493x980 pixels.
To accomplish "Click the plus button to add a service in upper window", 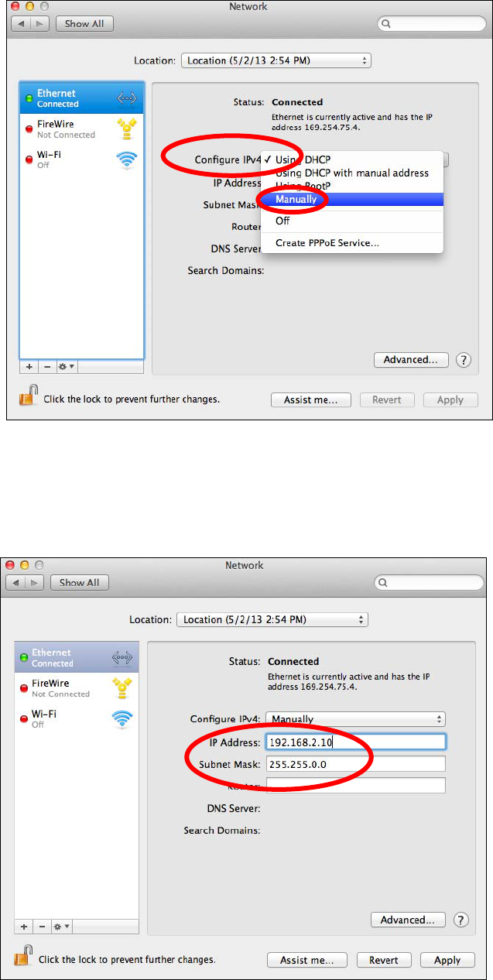I will [x=29, y=366].
